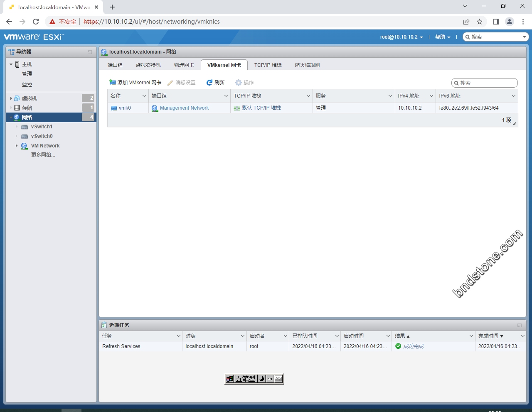
Task: Open the actions gear icon
Action: (239, 83)
